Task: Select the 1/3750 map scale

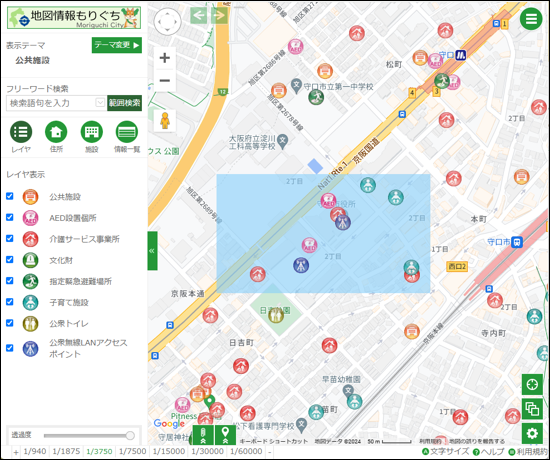Action: [99, 452]
